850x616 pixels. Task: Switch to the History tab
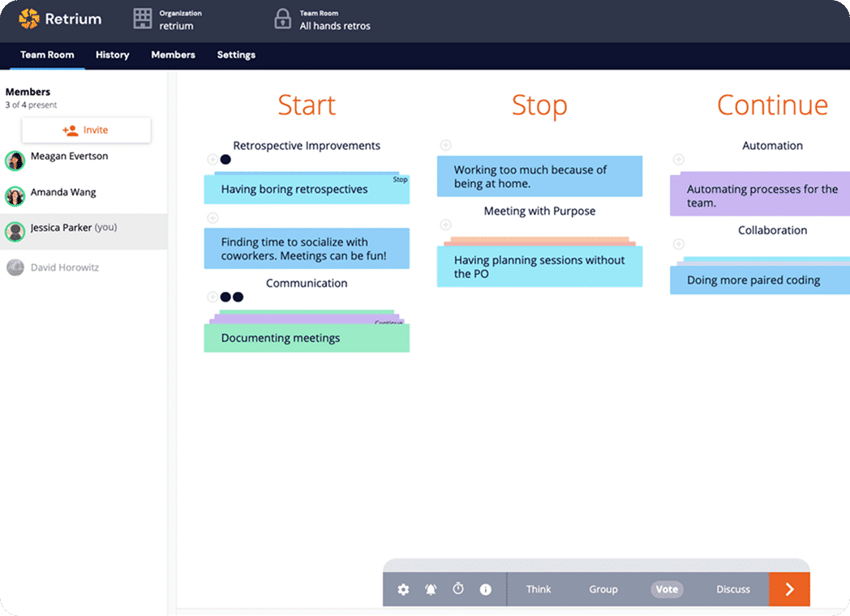click(x=112, y=55)
